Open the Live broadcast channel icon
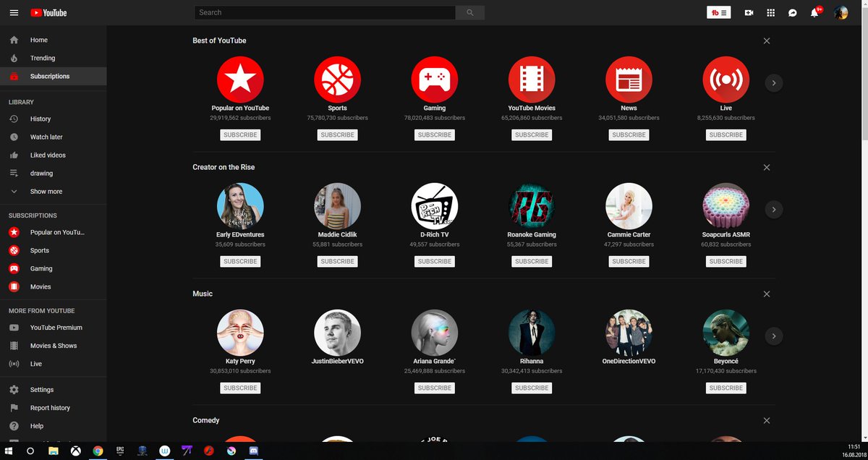The width and height of the screenshot is (868, 460). coord(726,80)
